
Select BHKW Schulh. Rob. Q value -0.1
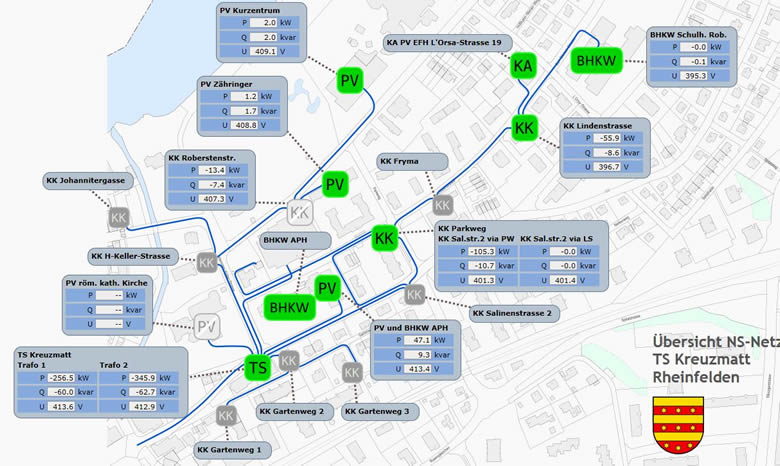point(694,62)
